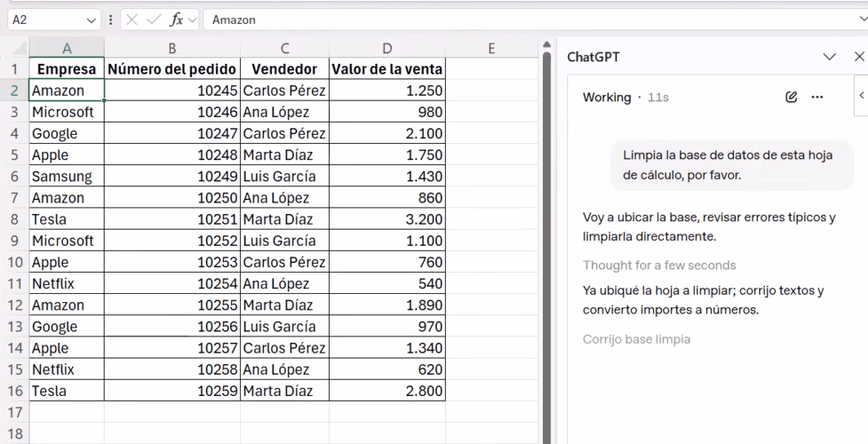Select the Samsung cell
The image size is (868, 444).
click(x=67, y=176)
